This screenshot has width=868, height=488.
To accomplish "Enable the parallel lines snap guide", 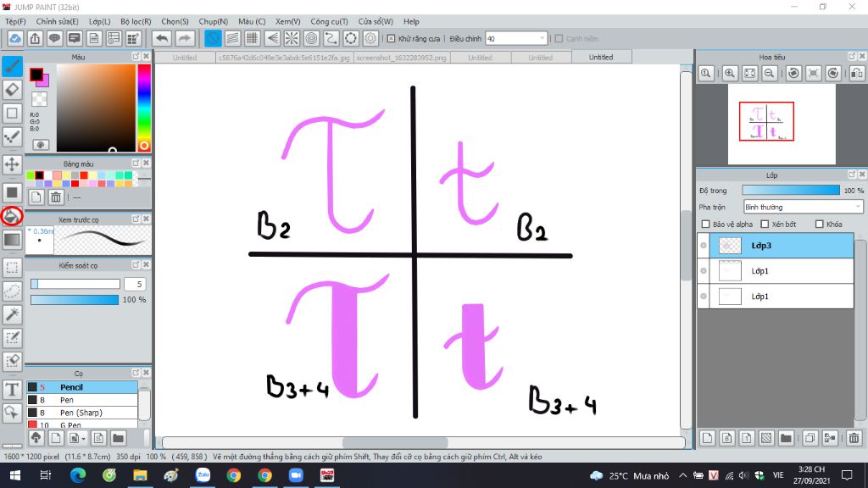I will 232,38.
